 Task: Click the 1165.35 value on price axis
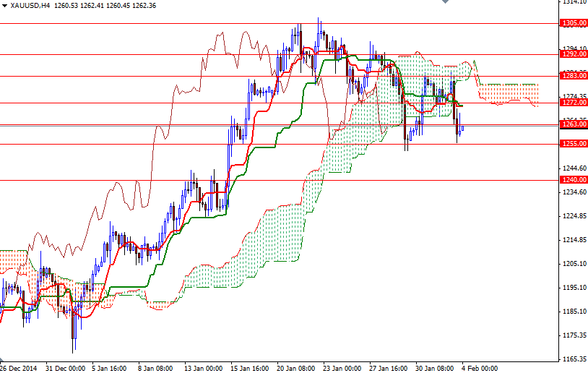coord(574,359)
